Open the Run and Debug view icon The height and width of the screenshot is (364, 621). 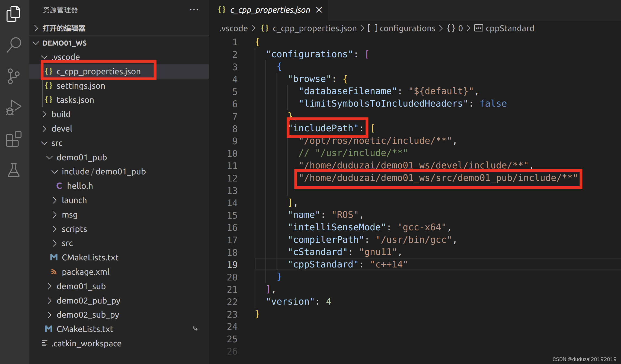click(13, 107)
